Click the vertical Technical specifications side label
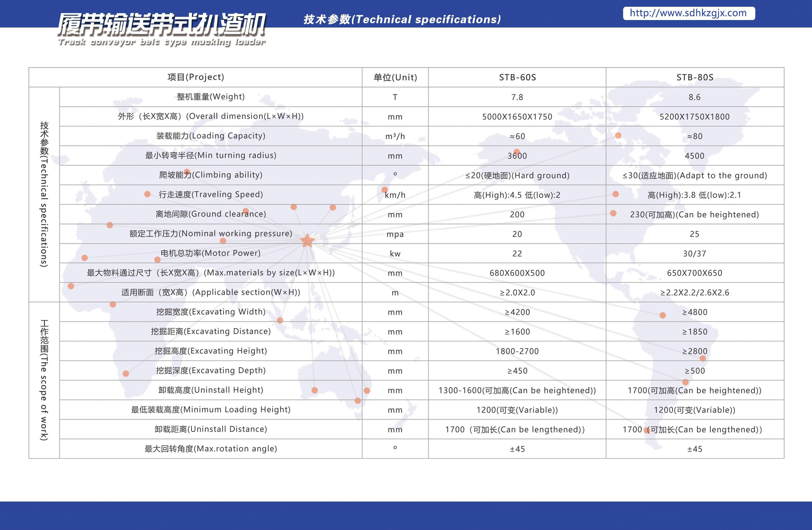Image resolution: width=812 pixels, height=530 pixels. click(x=44, y=194)
